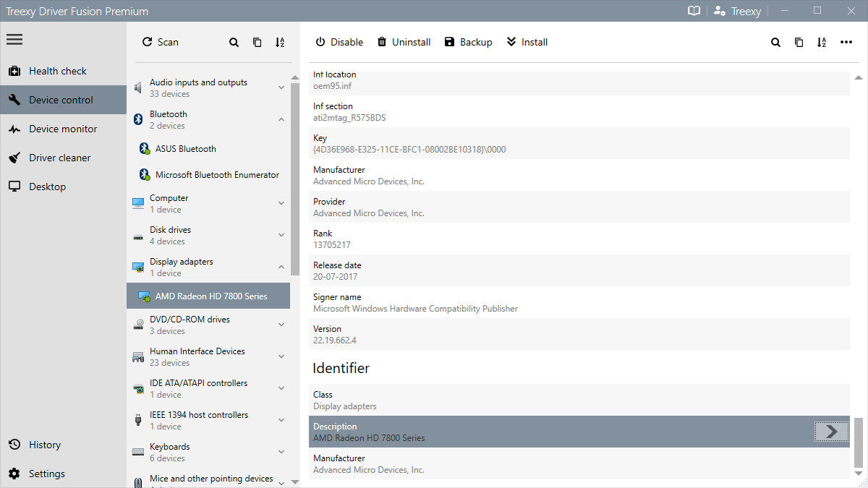Open the History panel

click(45, 445)
